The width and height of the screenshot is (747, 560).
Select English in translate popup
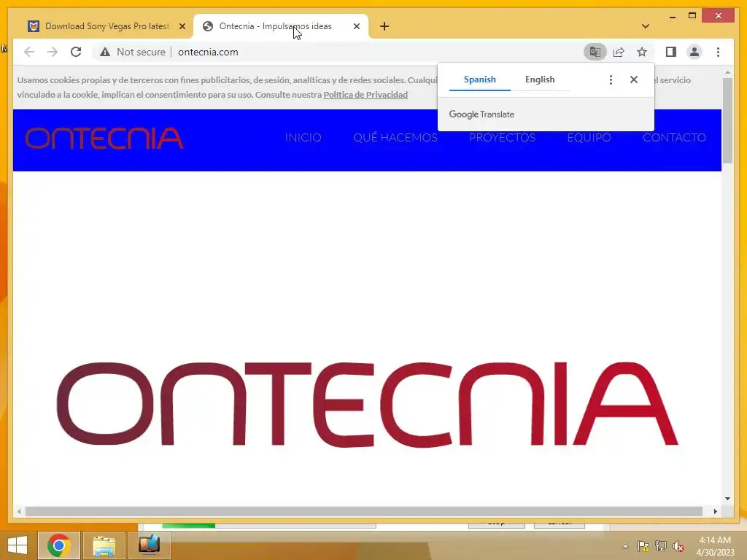540,79
